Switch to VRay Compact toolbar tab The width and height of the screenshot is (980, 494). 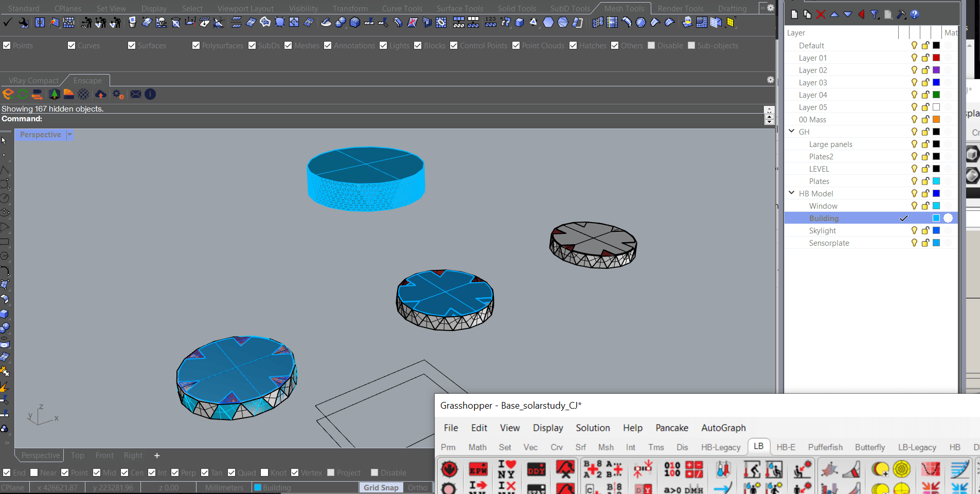34,80
